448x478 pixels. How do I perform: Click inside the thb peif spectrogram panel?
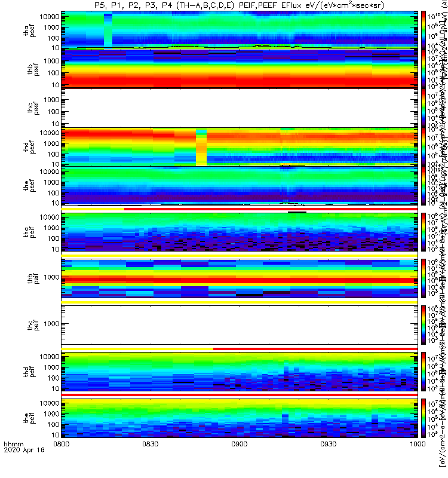(x=240, y=278)
